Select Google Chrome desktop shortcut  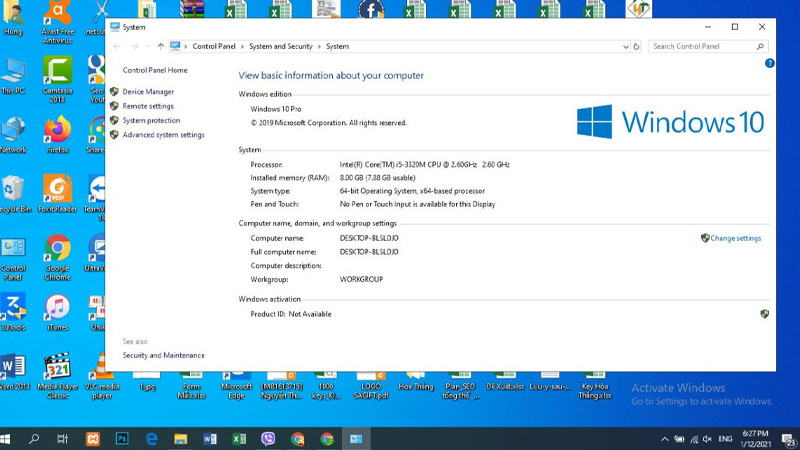point(57,258)
